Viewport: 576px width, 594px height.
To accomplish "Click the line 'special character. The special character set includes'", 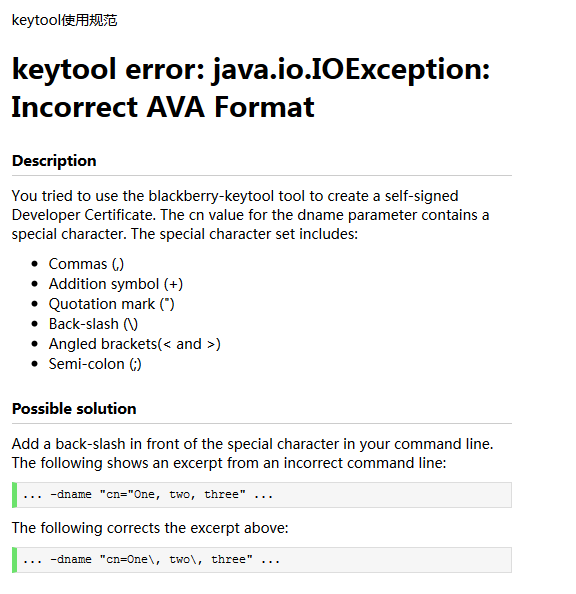I will (185, 234).
